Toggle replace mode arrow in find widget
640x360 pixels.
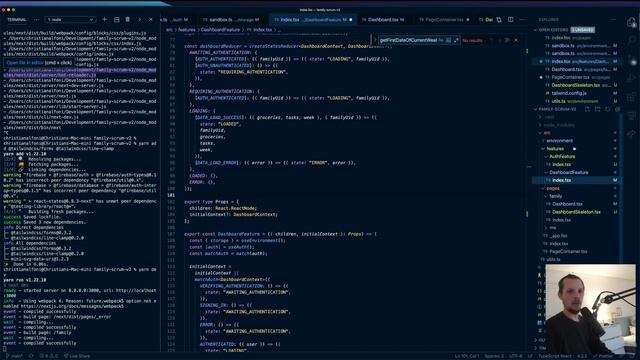[x=375, y=40]
